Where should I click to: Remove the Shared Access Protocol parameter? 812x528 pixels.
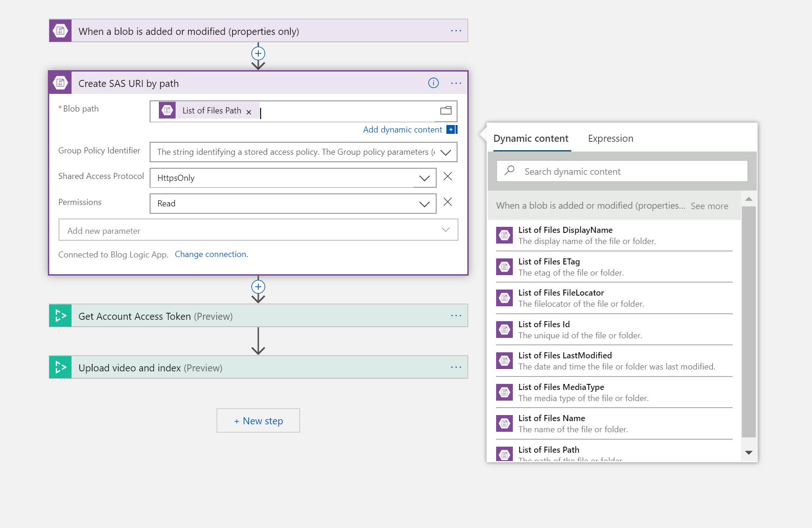(448, 176)
